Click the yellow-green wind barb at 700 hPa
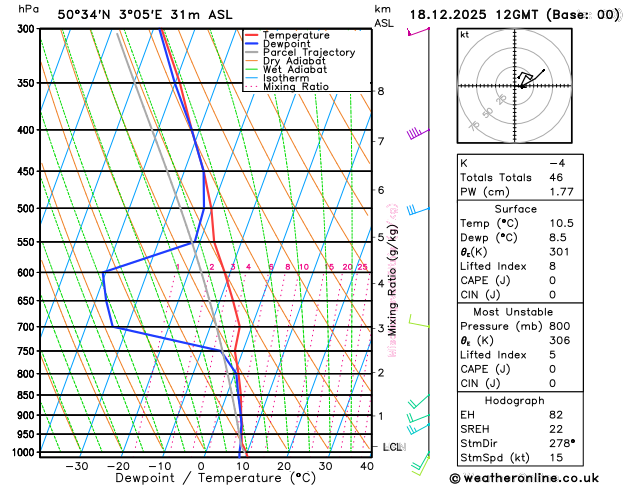The width and height of the screenshot is (629, 486). coord(419,321)
